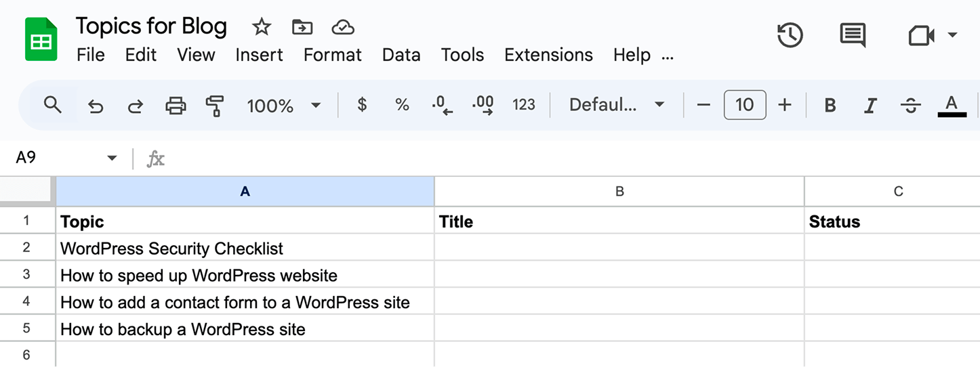Click the move to folder icon

click(302, 27)
